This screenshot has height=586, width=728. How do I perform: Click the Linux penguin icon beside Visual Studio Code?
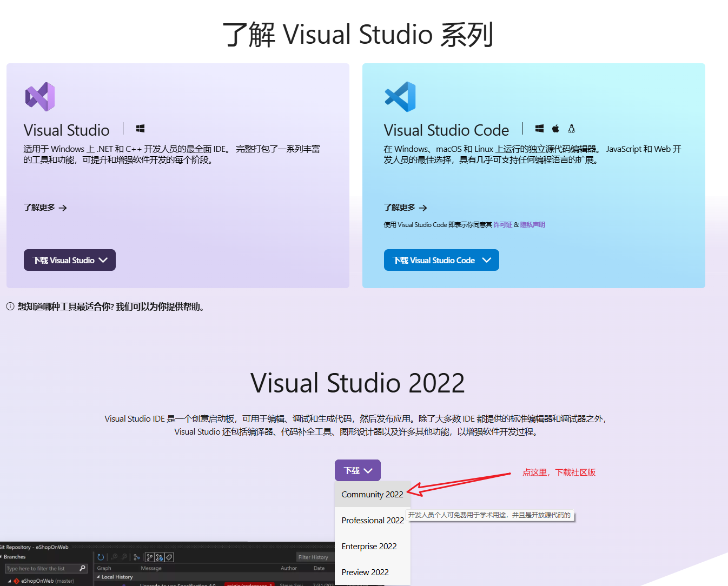[571, 129]
